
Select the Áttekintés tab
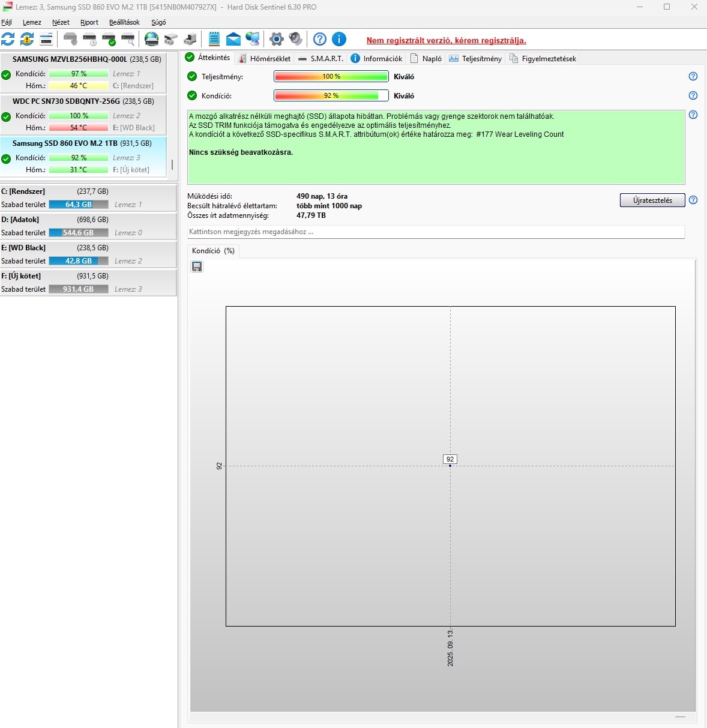pyautogui.click(x=208, y=58)
